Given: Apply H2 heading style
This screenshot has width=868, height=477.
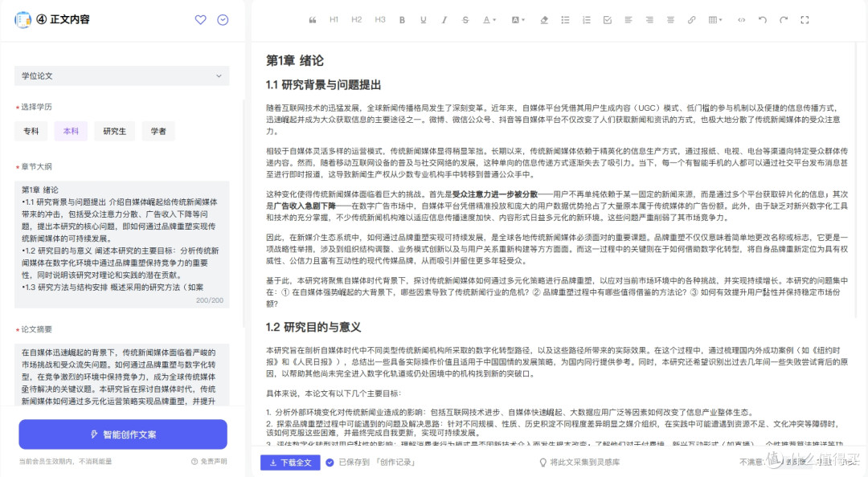Looking at the screenshot, I should 357,20.
